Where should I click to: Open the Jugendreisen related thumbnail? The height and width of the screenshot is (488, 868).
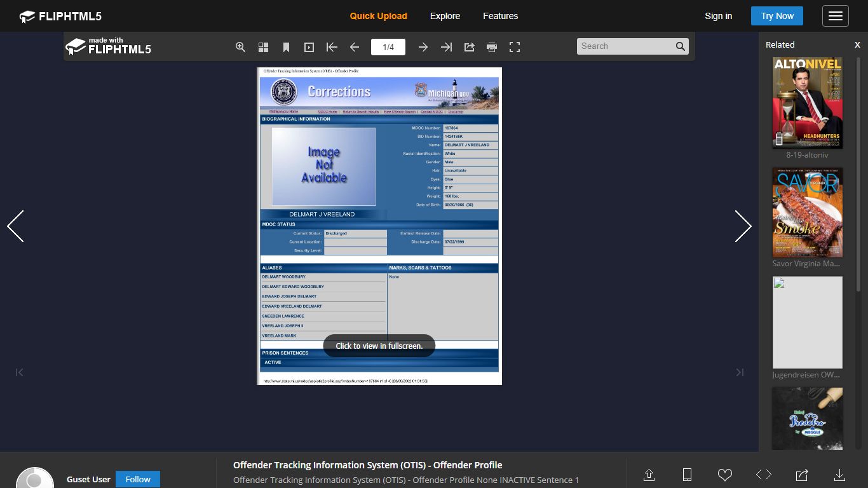(807, 322)
